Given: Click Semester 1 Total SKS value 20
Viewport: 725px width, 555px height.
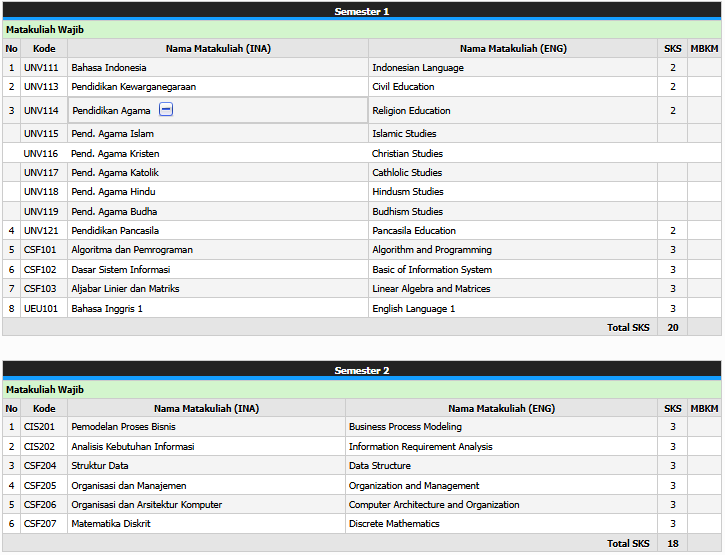Looking at the screenshot, I should coord(673,327).
